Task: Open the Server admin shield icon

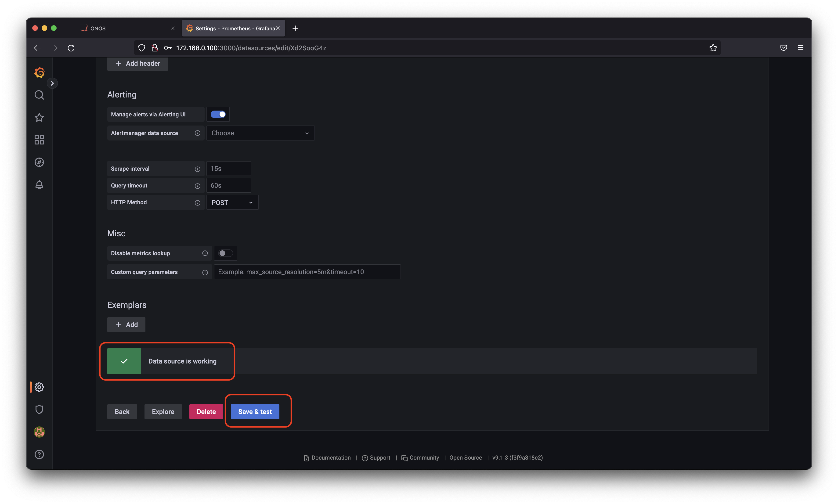Action: tap(40, 410)
